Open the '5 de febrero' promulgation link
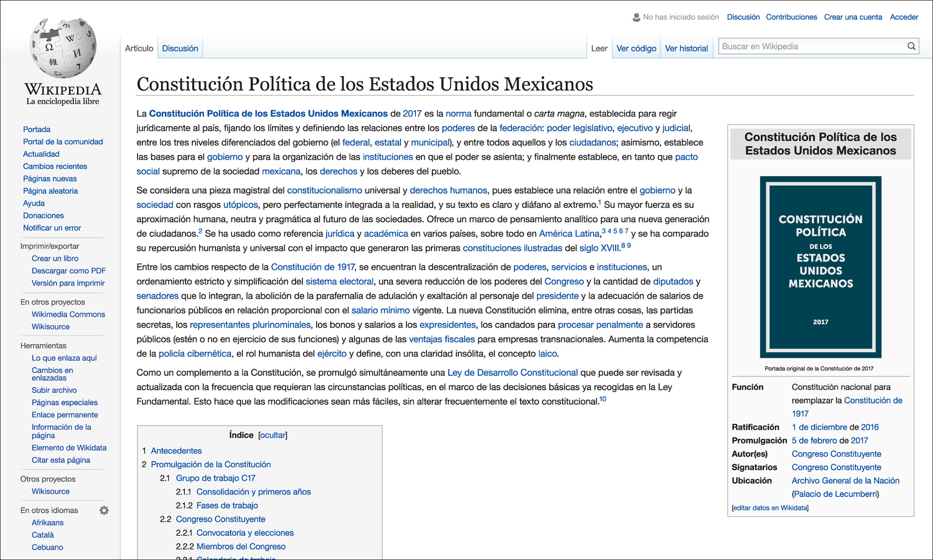This screenshot has height=560, width=933. [x=814, y=441]
